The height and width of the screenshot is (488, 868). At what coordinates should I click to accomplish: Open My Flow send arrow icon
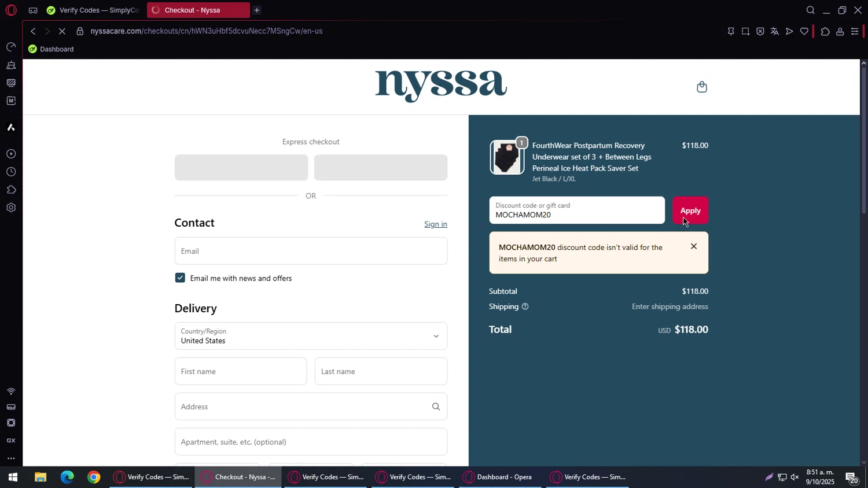point(789,31)
